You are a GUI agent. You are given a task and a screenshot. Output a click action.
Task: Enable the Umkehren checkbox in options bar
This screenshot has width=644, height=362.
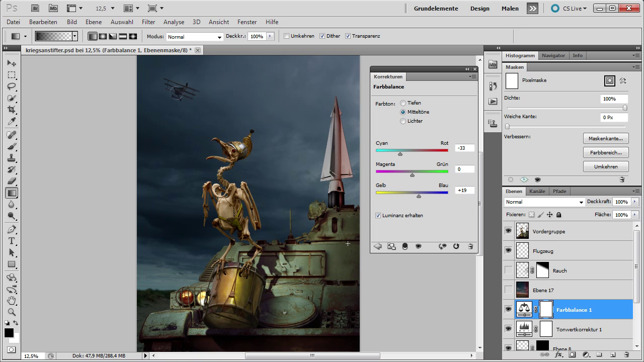(x=287, y=36)
